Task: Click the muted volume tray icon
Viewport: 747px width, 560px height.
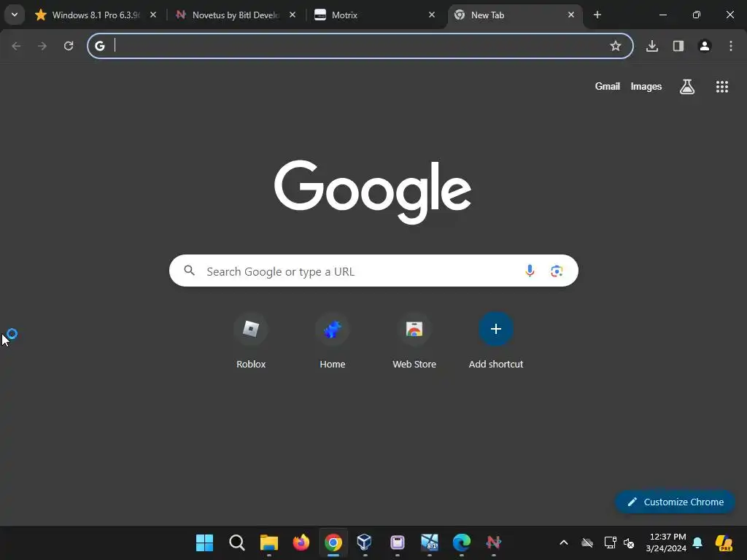Action: click(x=629, y=542)
